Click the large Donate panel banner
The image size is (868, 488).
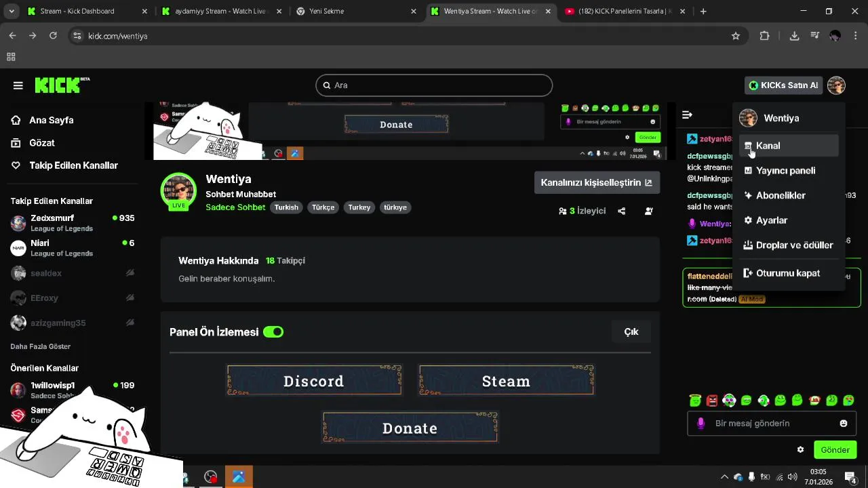coord(410,428)
